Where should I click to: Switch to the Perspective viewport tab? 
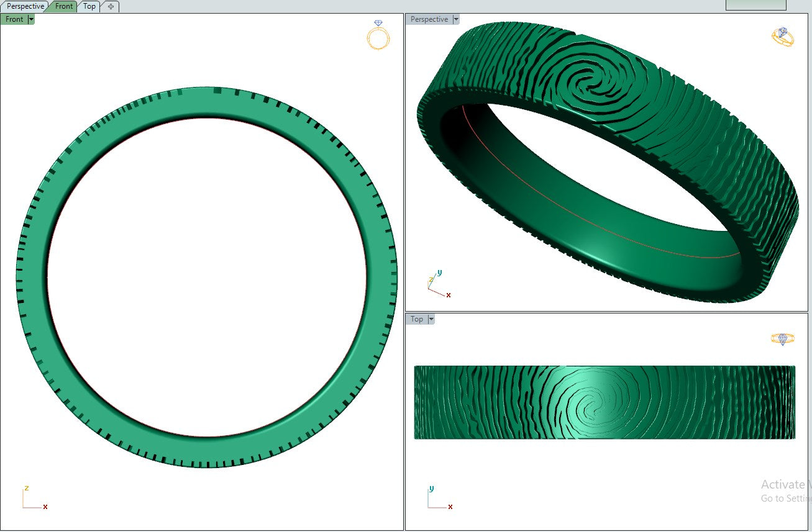click(x=25, y=6)
